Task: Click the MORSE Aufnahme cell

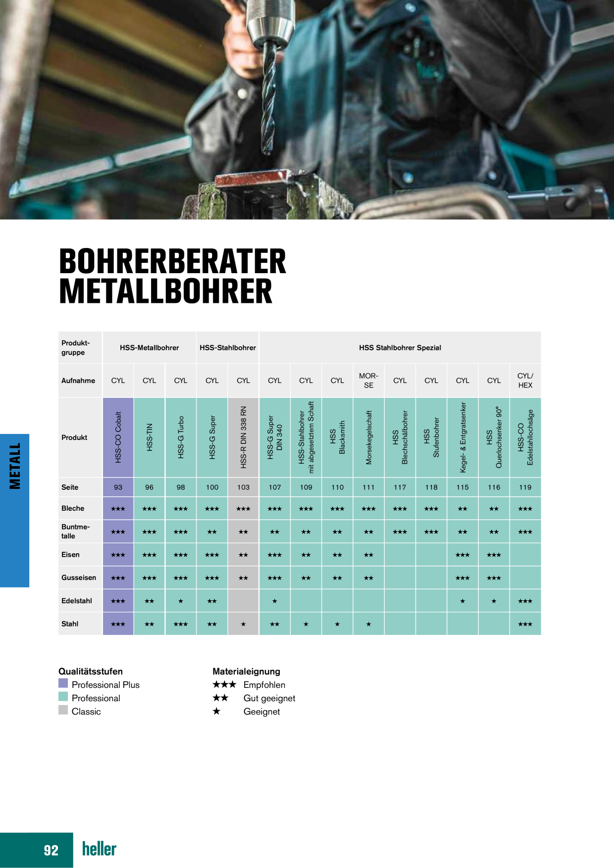Action: (x=368, y=381)
